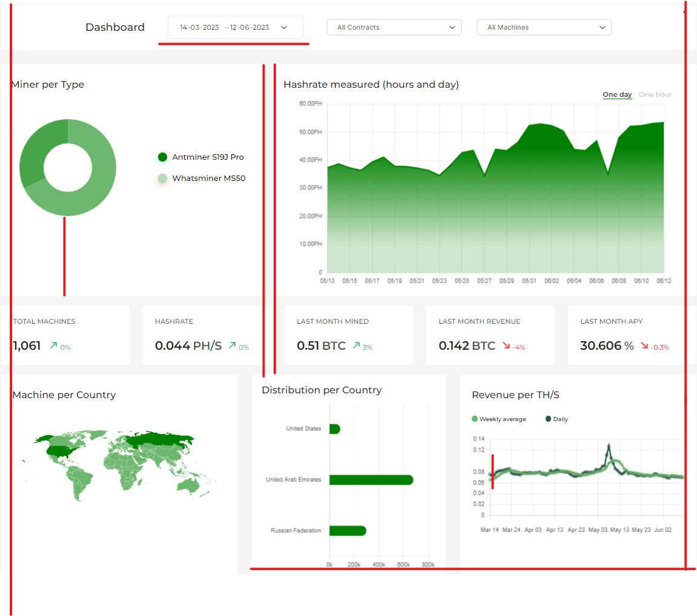
Task: Expand the All Contracts dropdown
Action: click(394, 27)
